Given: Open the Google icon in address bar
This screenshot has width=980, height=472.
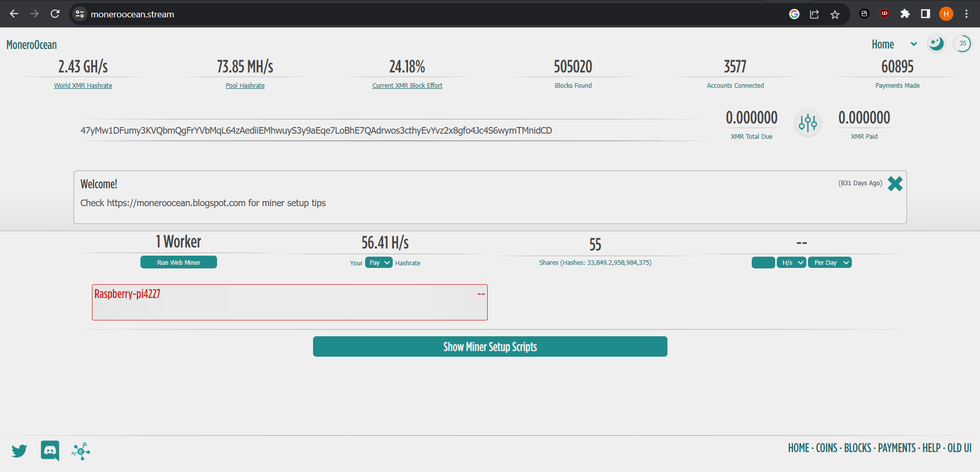Looking at the screenshot, I should (x=794, y=14).
